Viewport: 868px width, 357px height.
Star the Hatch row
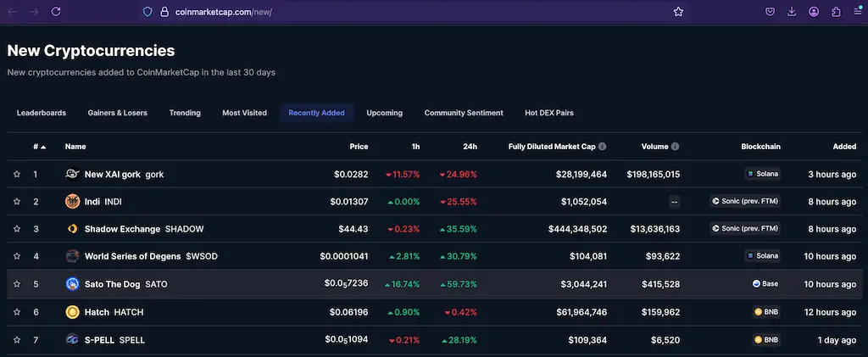pos(17,312)
